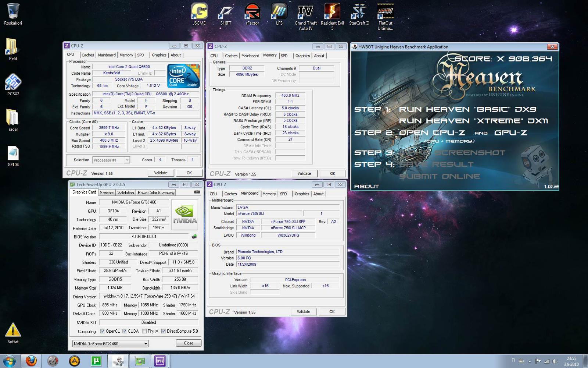The image size is (588, 368).
Task: Toggle the CUDA checkbox in GPU-Z
Action: pos(125,331)
